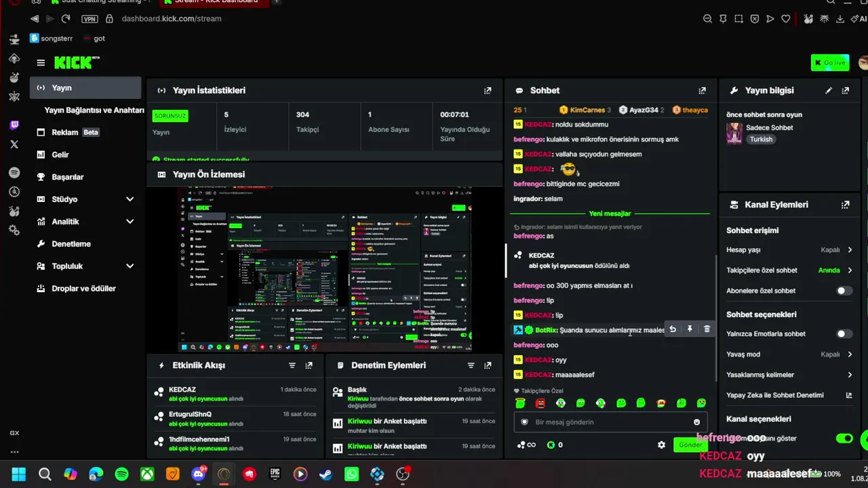
Task: Go to Başarılar in sidebar
Action: pyautogui.click(x=85, y=177)
